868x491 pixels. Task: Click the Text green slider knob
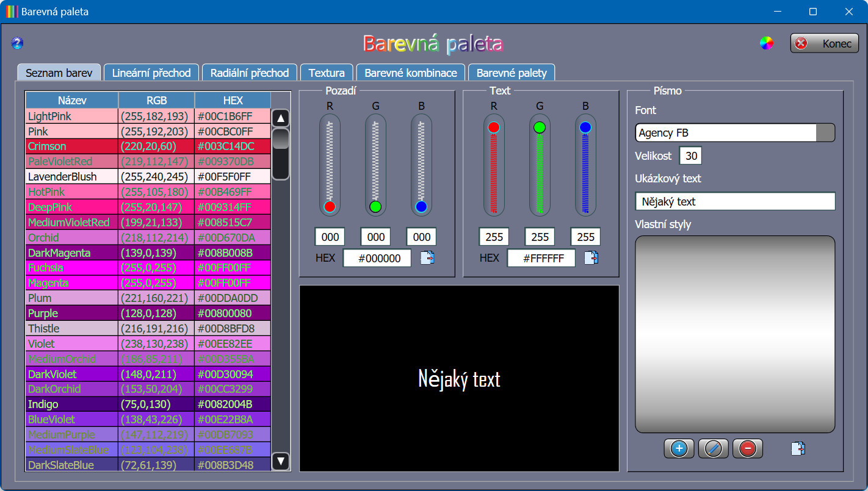coord(540,127)
